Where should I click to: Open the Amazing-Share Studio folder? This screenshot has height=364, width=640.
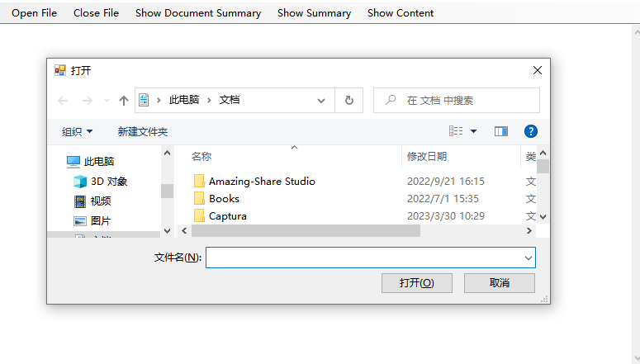pyautogui.click(x=261, y=182)
